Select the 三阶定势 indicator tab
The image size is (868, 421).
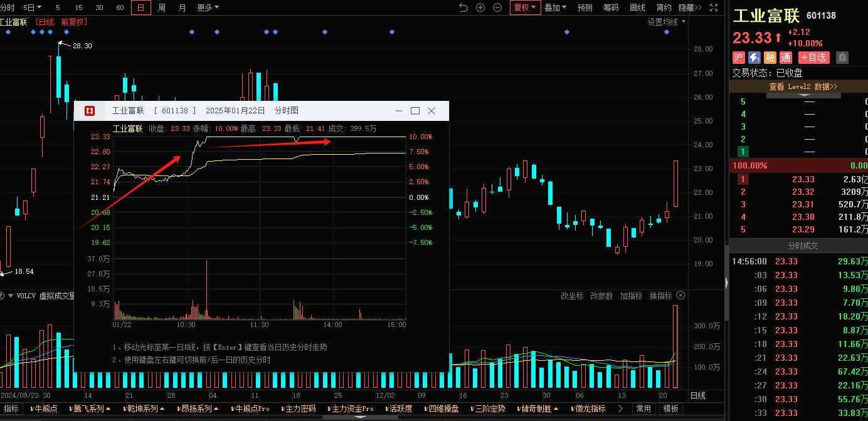tap(487, 408)
